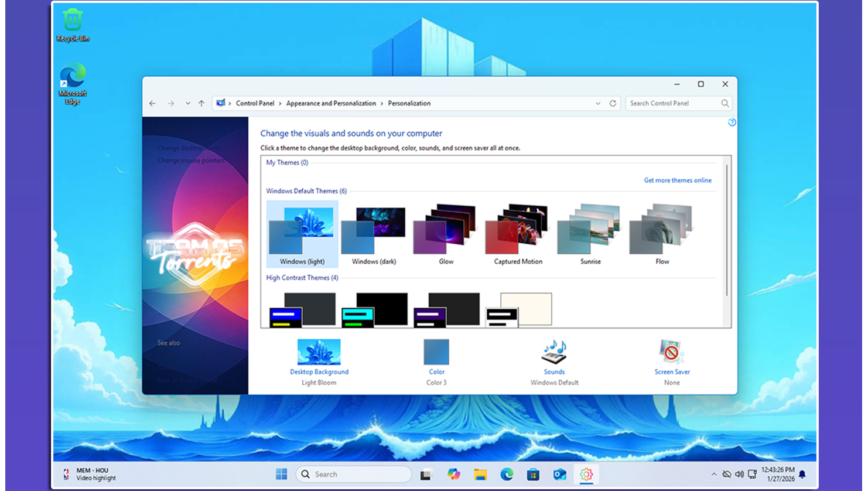This screenshot has width=868, height=491.
Task: Open the Help question mark icon
Action: tap(732, 122)
